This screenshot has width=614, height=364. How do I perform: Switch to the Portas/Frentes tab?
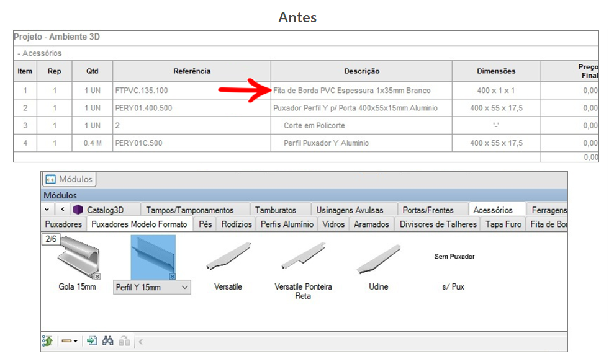point(428,210)
